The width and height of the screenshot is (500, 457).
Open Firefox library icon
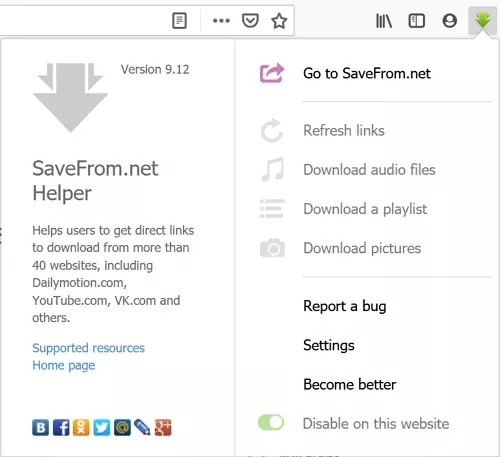[384, 21]
